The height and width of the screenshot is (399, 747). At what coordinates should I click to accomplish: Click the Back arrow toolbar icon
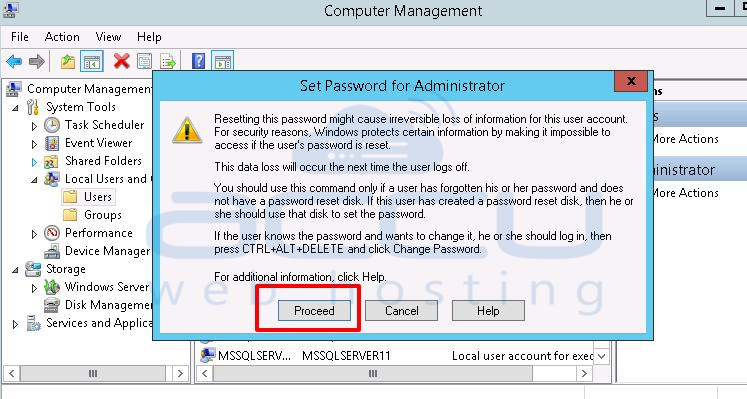tap(14, 61)
